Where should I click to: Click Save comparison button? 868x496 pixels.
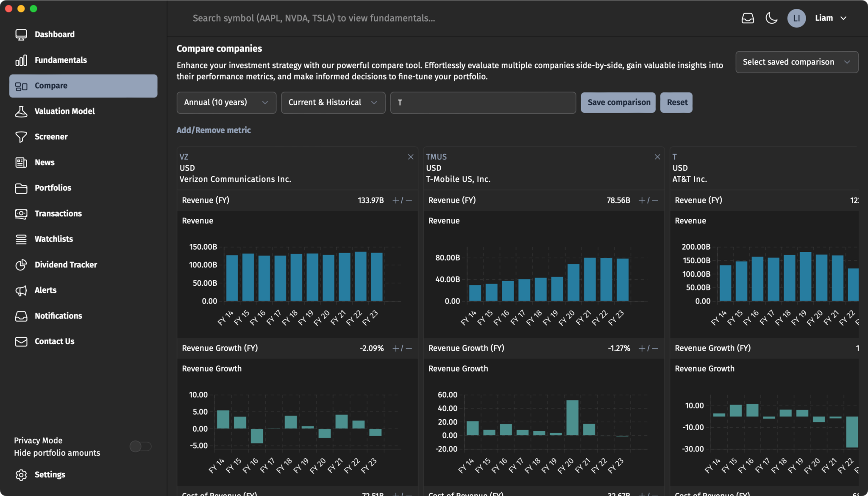[x=618, y=103]
